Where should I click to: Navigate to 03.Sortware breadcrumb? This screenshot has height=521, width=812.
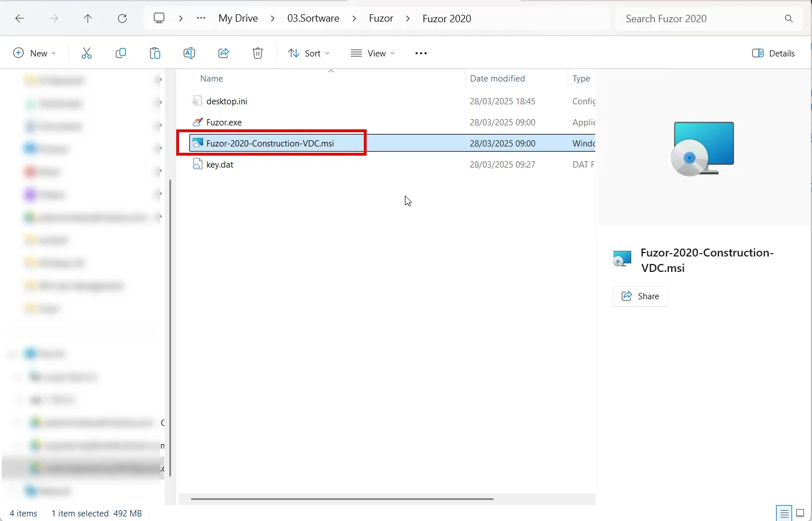click(313, 18)
